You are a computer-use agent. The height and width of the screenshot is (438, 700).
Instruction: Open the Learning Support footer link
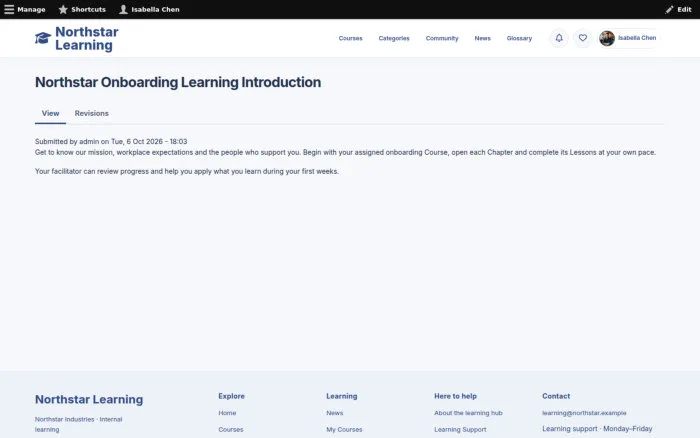point(460,430)
